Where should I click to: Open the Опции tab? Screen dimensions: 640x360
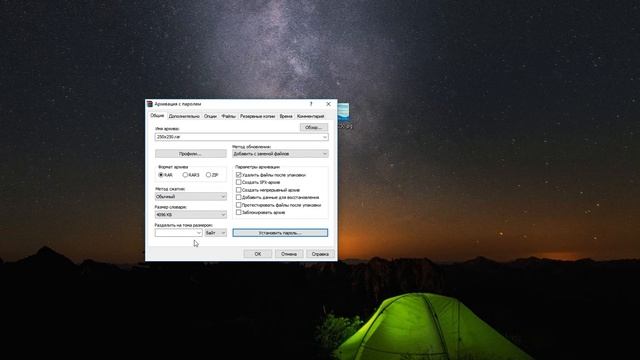[210, 116]
